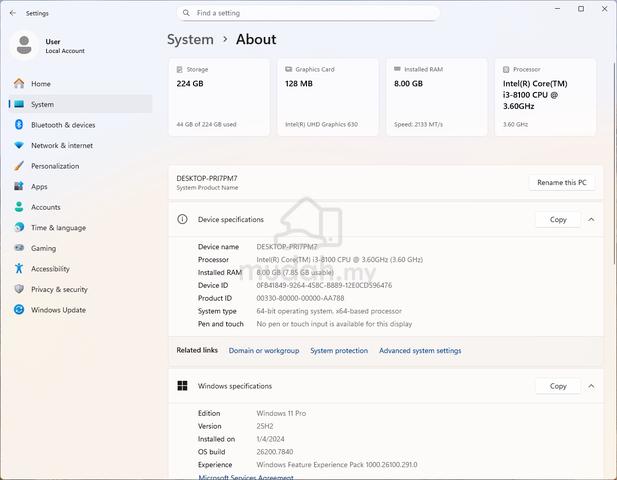Open Apps settings

(x=80, y=186)
